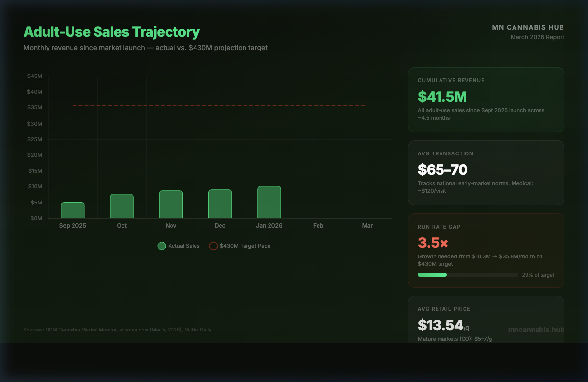Screen dimensions: 588x382
Task: Click the Adult-Use Sales Trajectory title
Action: pyautogui.click(x=112, y=31)
